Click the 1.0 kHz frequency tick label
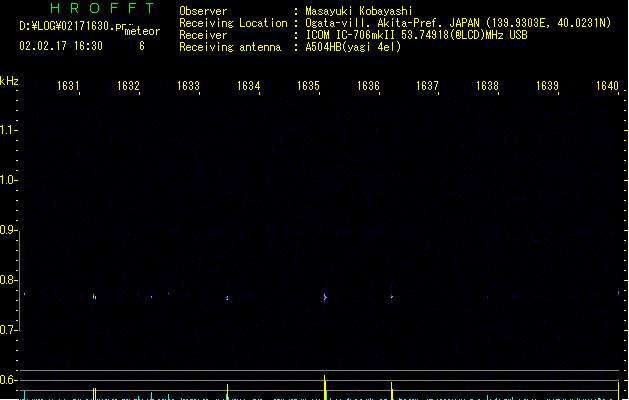Viewport: 629px width, 400px height. (x=8, y=180)
